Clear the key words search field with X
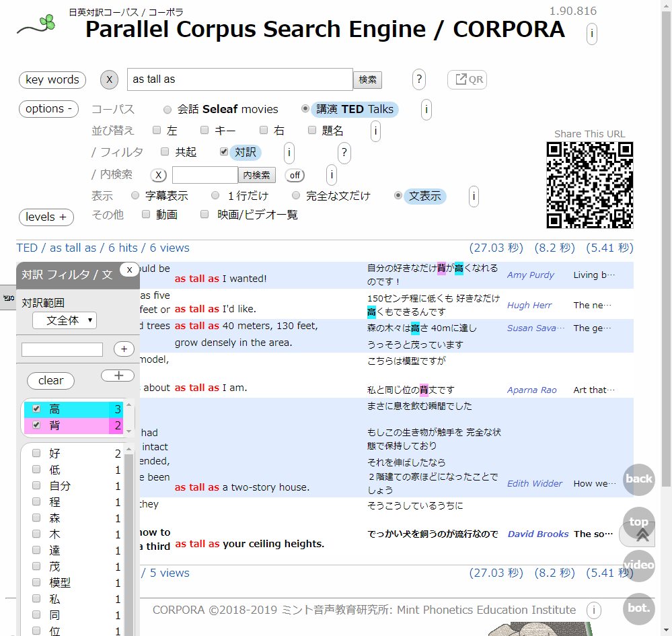This screenshot has width=672, height=636. click(109, 79)
